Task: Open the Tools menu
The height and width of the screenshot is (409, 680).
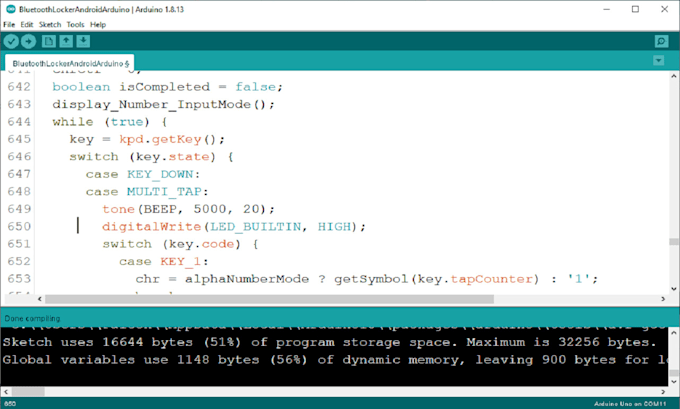Action: (75, 25)
